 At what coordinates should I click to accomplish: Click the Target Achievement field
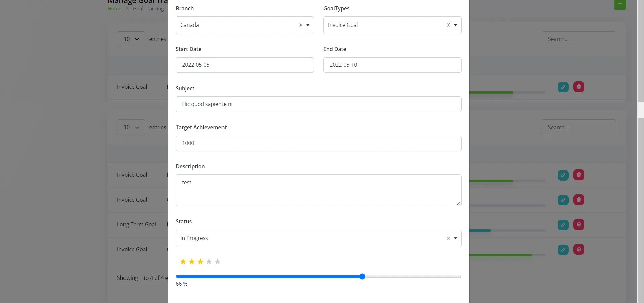click(318, 143)
